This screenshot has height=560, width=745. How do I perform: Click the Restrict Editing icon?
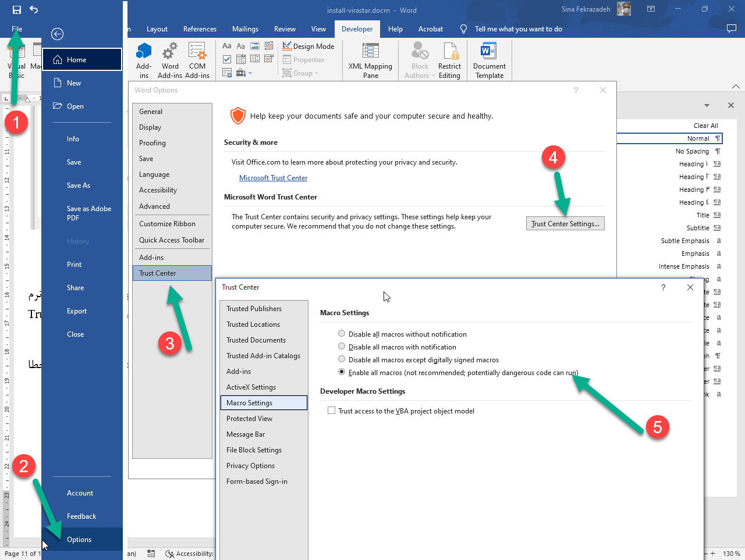coord(449,60)
